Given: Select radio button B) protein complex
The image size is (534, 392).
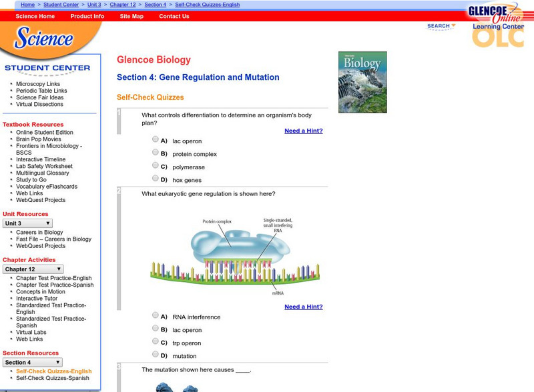Looking at the screenshot, I should [156, 152].
